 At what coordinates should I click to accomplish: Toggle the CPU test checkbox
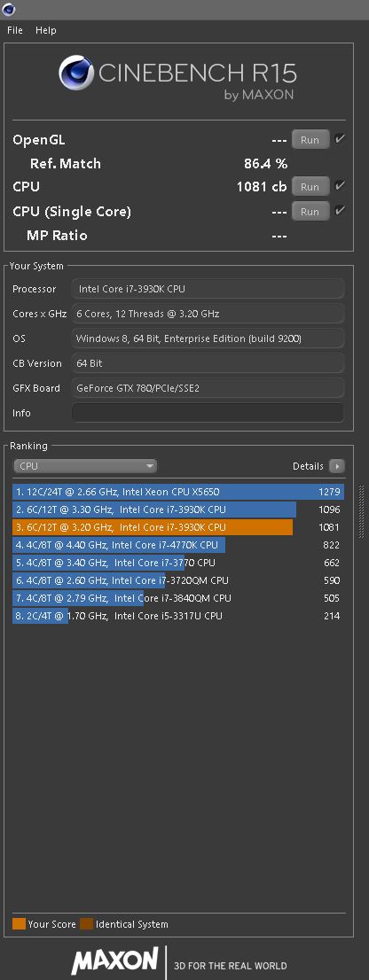point(340,185)
